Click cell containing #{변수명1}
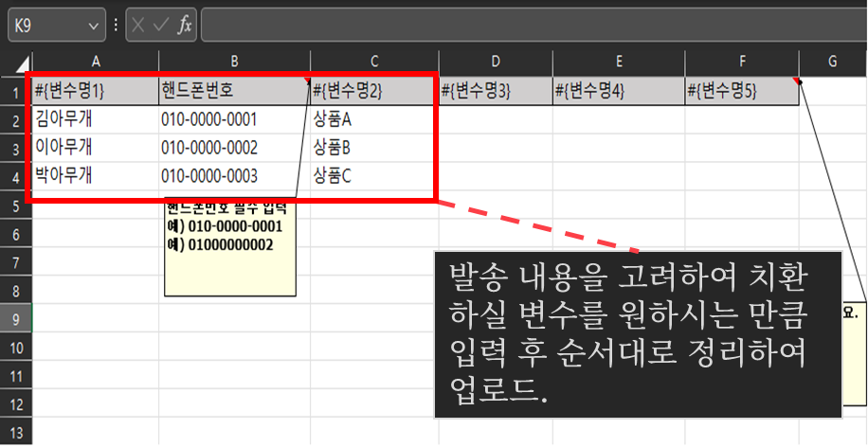 (x=95, y=91)
